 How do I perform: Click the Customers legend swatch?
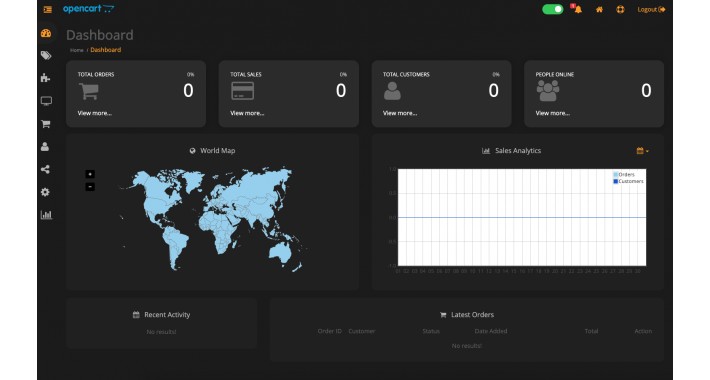point(615,181)
